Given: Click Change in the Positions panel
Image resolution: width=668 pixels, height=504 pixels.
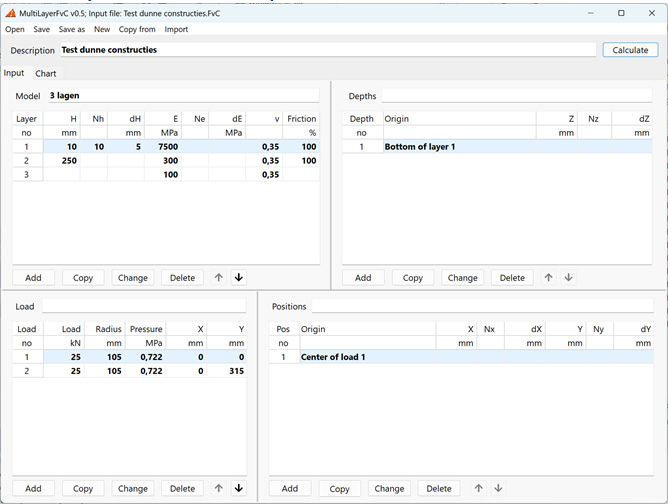Looking at the screenshot, I should tap(389, 489).
